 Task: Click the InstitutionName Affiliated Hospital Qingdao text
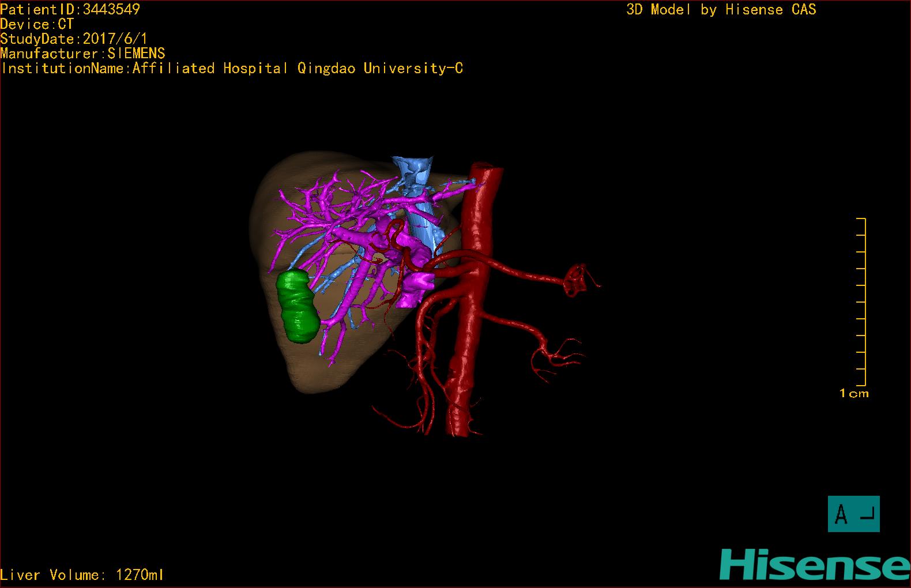click(x=232, y=69)
